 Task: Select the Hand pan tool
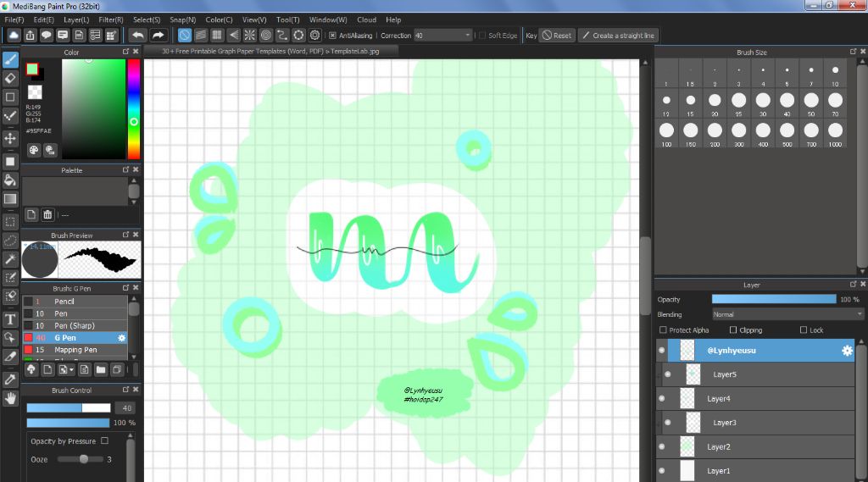pos(10,398)
